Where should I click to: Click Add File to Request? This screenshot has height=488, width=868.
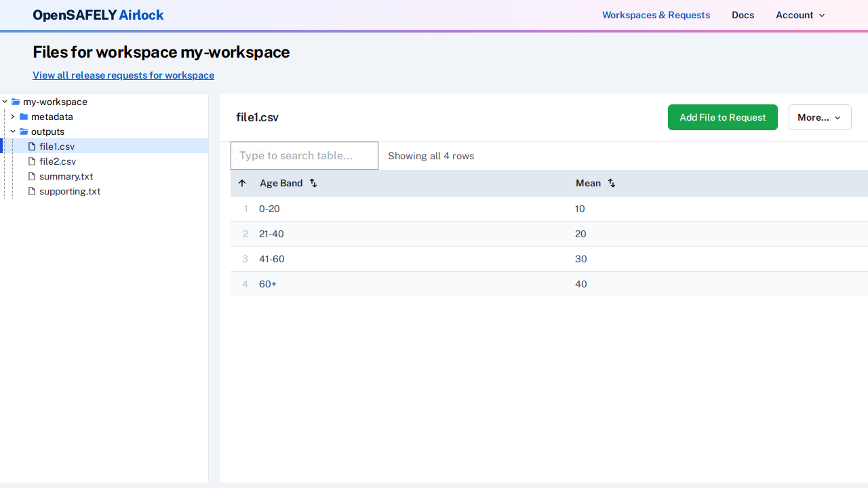click(722, 117)
